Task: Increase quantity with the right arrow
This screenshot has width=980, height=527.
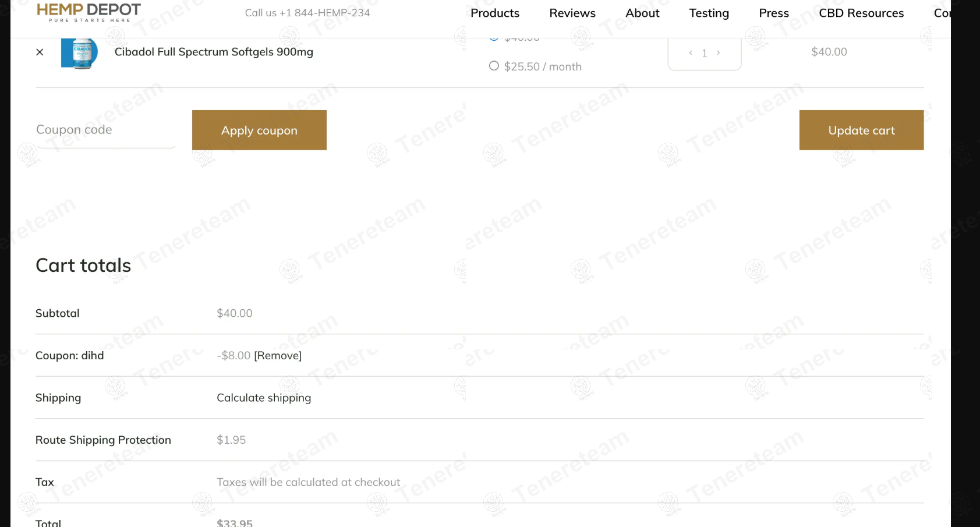Action: 719,53
